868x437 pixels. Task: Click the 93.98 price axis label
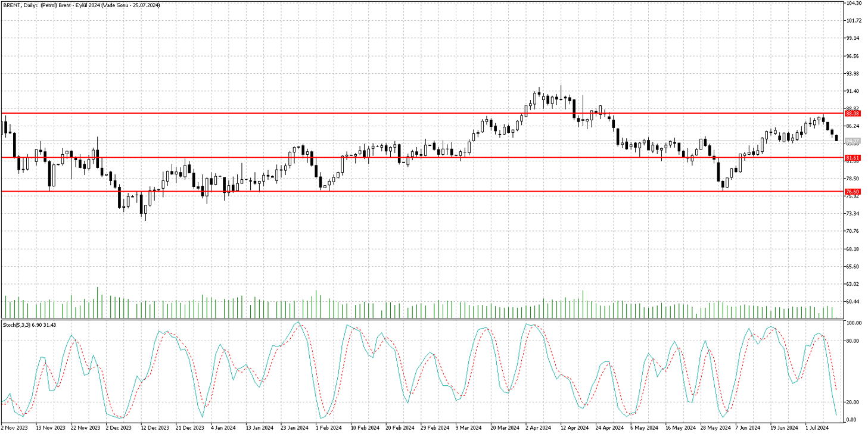[x=853, y=74]
